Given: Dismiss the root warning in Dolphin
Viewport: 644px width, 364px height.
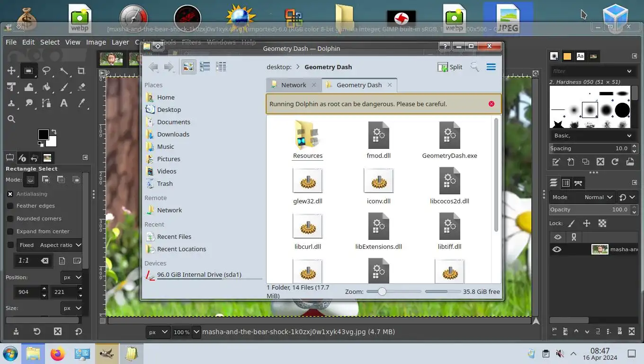Looking at the screenshot, I should [492, 104].
